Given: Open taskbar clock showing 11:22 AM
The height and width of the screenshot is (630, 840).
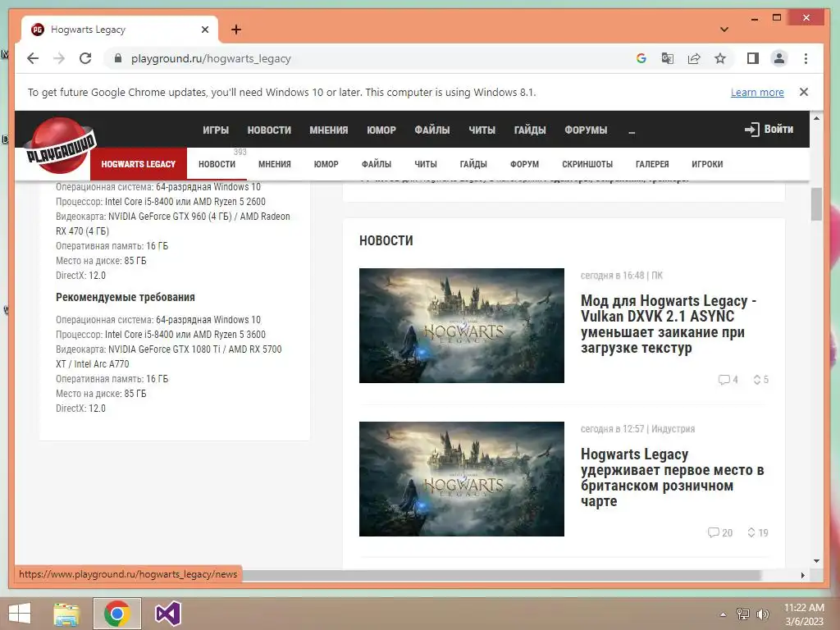Looking at the screenshot, I should pyautogui.click(x=804, y=614).
